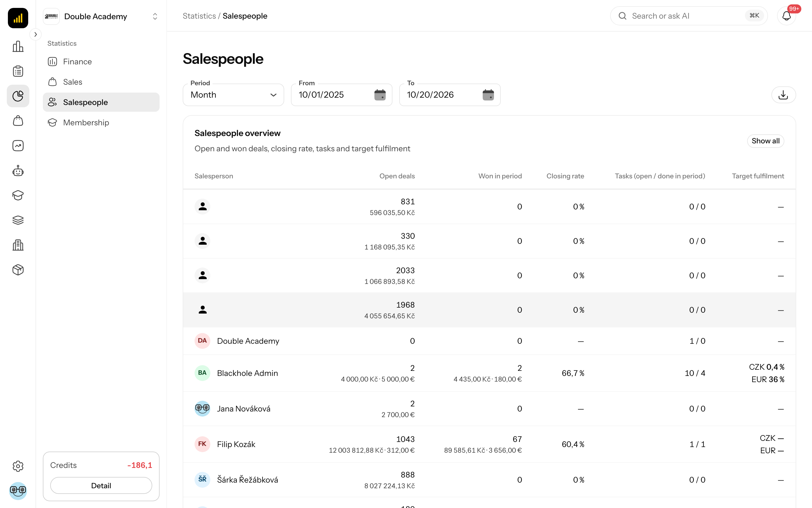
Task: Select the Filip Kozák salesperson name
Action: pyautogui.click(x=236, y=444)
